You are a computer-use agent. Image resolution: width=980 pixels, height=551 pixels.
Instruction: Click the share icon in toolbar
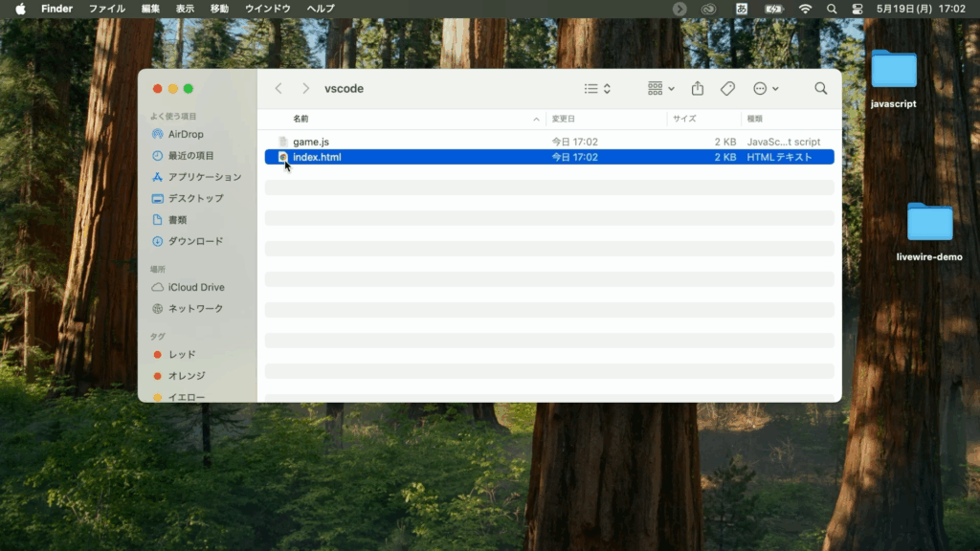(x=698, y=88)
